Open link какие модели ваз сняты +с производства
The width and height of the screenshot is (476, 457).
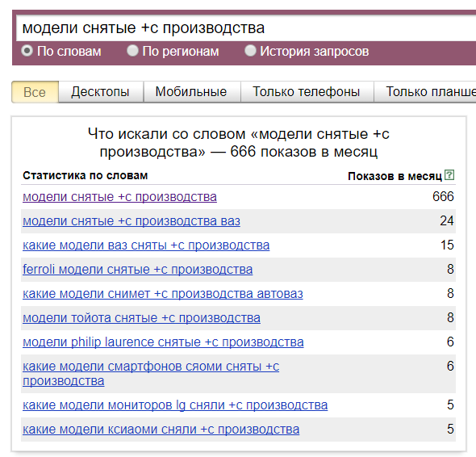(x=146, y=245)
